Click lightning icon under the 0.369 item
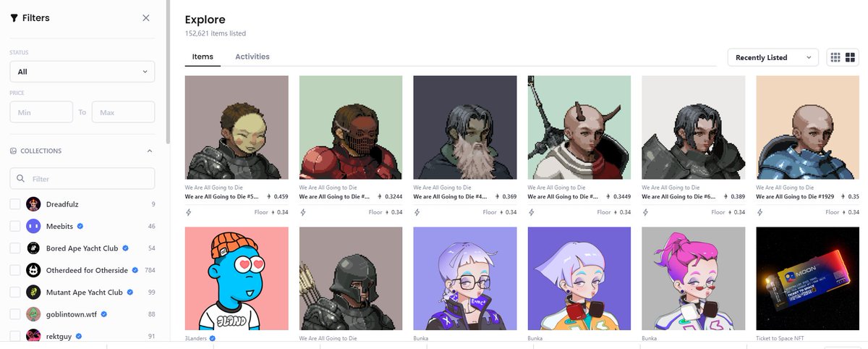Viewport: 868px width, 349px height. point(417,212)
